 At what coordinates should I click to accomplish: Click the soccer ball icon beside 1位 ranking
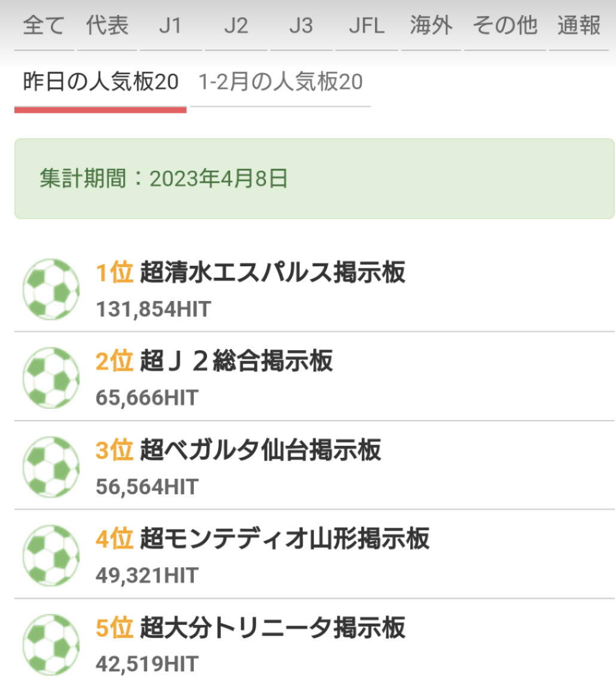coord(51,289)
